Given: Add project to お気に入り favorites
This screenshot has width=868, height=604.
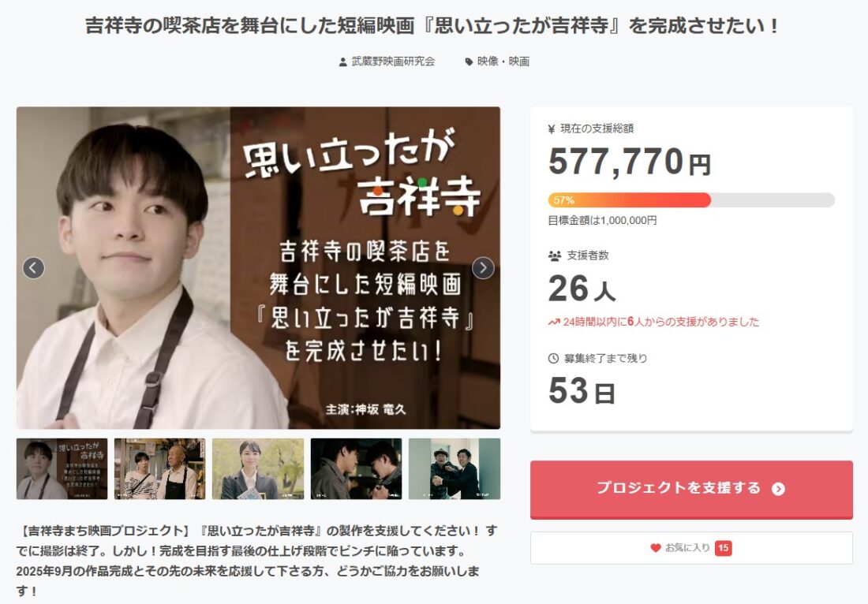Looking at the screenshot, I should click(x=691, y=547).
